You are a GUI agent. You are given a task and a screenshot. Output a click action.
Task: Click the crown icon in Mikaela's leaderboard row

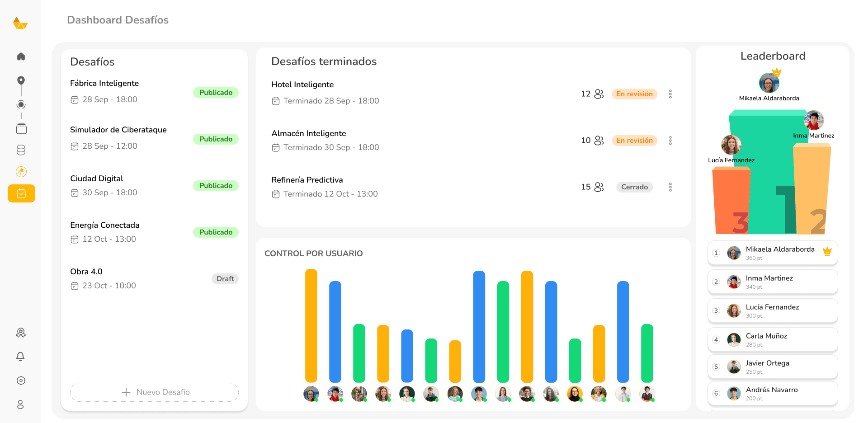(x=827, y=251)
